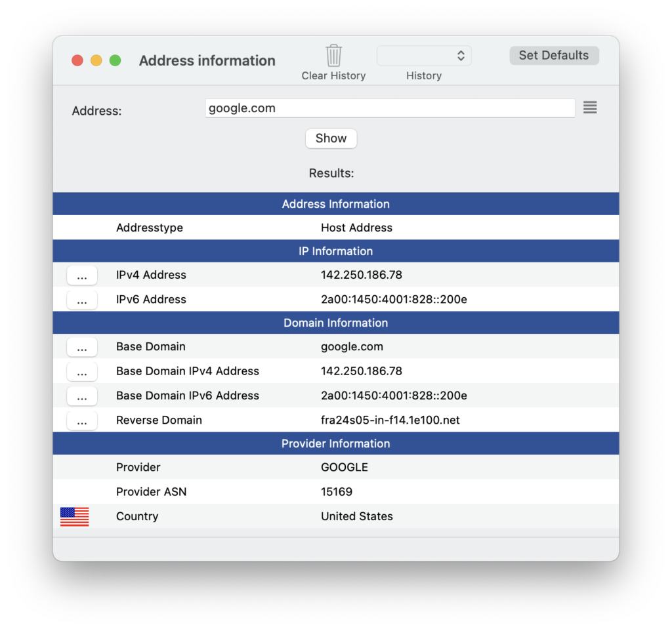Close the window with the red button
Viewport: 672px width, 631px height.
point(77,60)
